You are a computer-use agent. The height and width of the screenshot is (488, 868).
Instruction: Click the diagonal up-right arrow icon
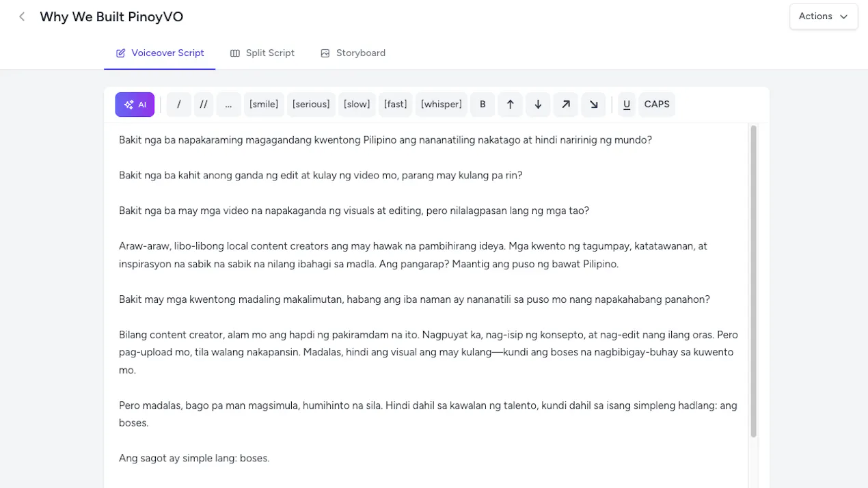pyautogui.click(x=566, y=105)
